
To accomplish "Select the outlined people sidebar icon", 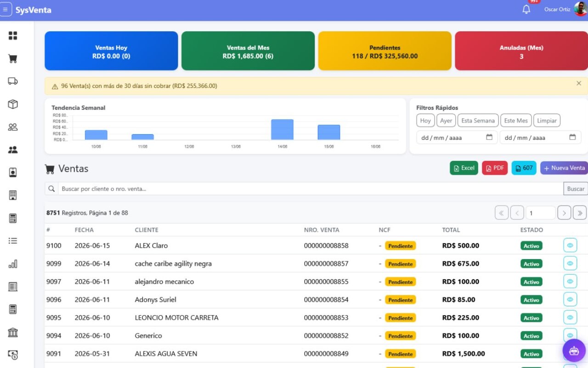I will point(13,127).
